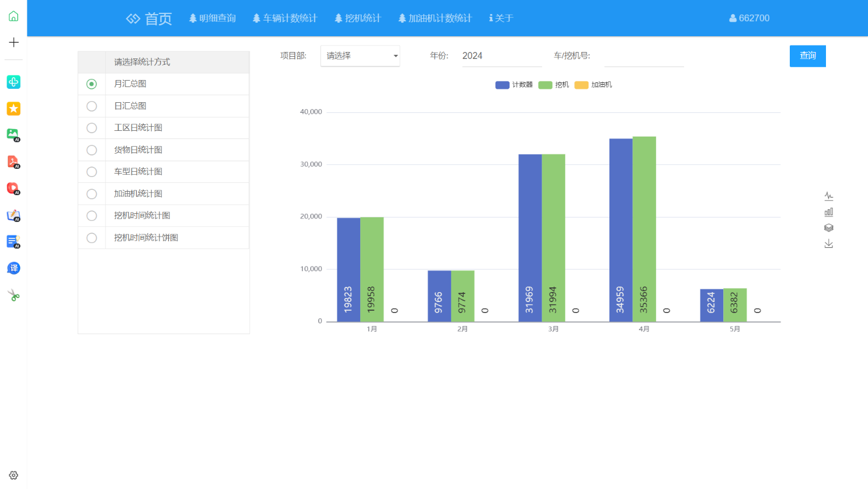Screen dimensions: 868x489
Task: Open the 662700 user account menu
Action: (x=749, y=18)
